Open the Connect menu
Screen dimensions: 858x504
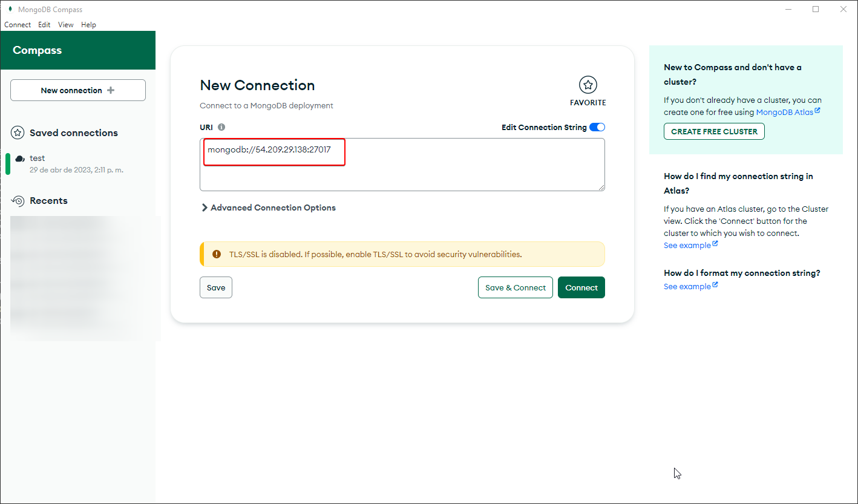tap(18, 25)
